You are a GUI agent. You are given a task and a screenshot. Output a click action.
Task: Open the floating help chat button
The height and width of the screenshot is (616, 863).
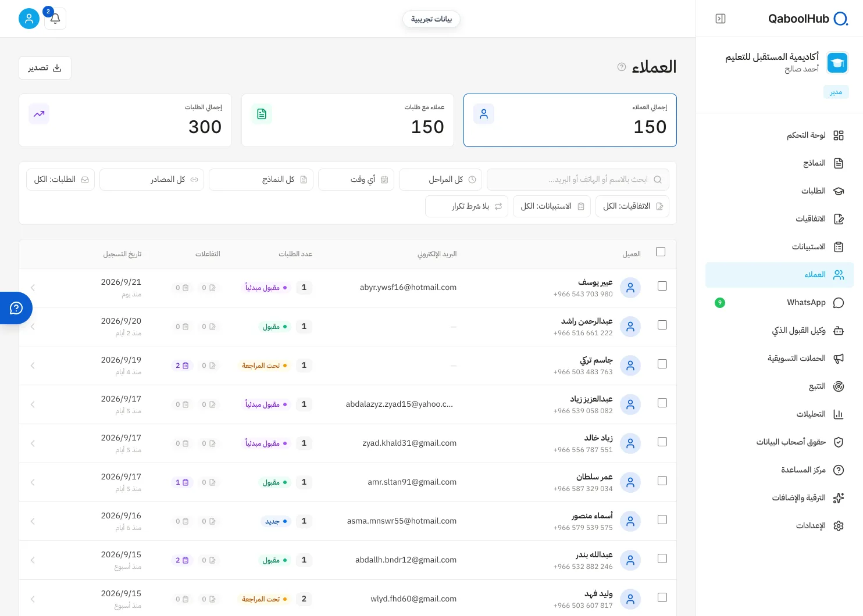point(16,308)
